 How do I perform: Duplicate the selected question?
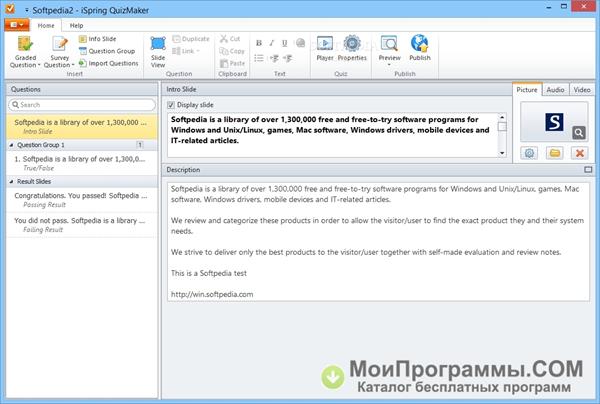coord(191,39)
